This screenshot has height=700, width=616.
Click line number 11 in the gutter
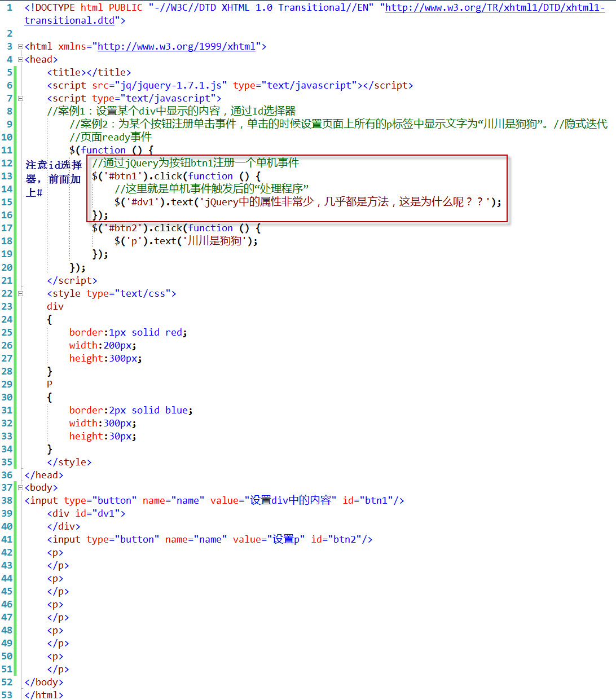[7, 150]
